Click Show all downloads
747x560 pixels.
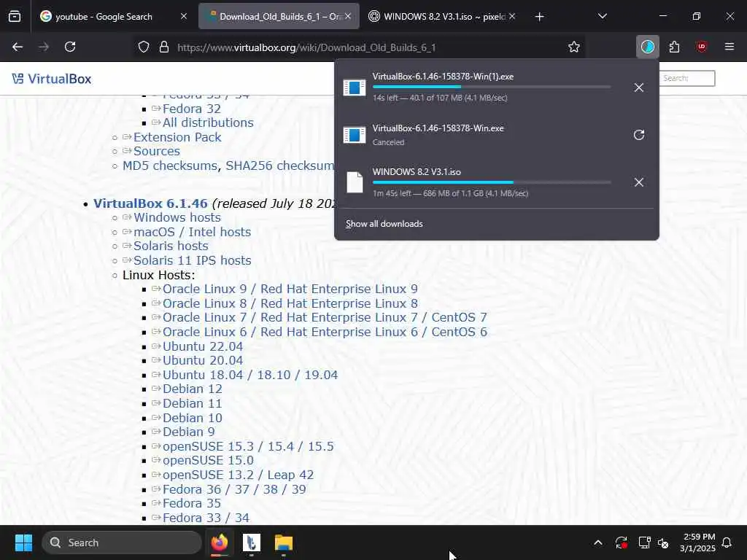(x=384, y=224)
